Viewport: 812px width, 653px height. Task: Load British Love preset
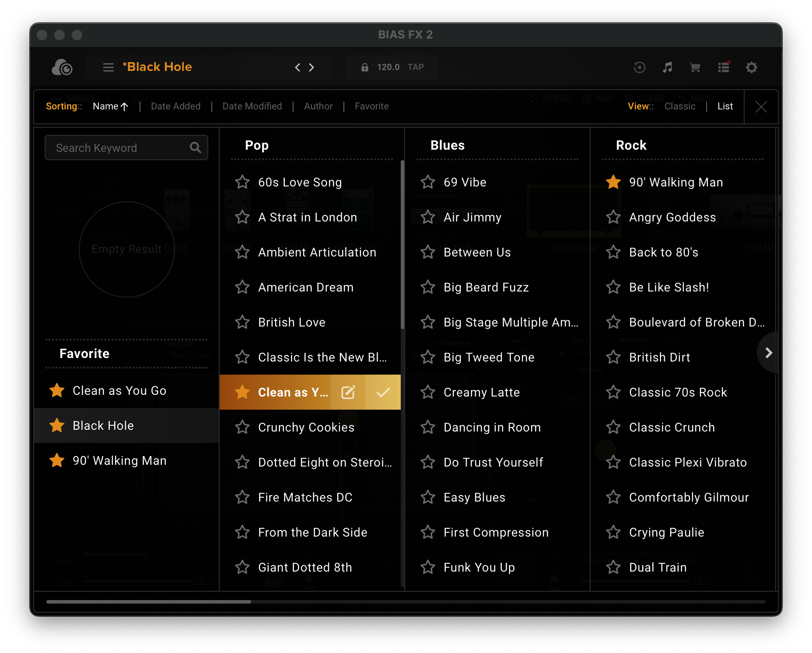(x=310, y=322)
